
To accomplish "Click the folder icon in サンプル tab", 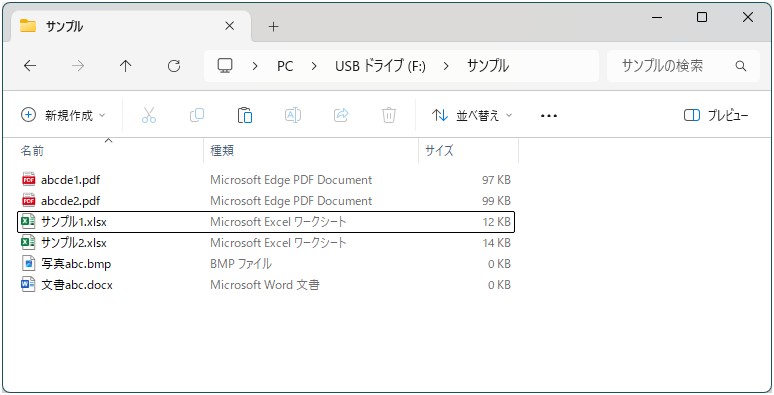I will pyautogui.click(x=28, y=26).
